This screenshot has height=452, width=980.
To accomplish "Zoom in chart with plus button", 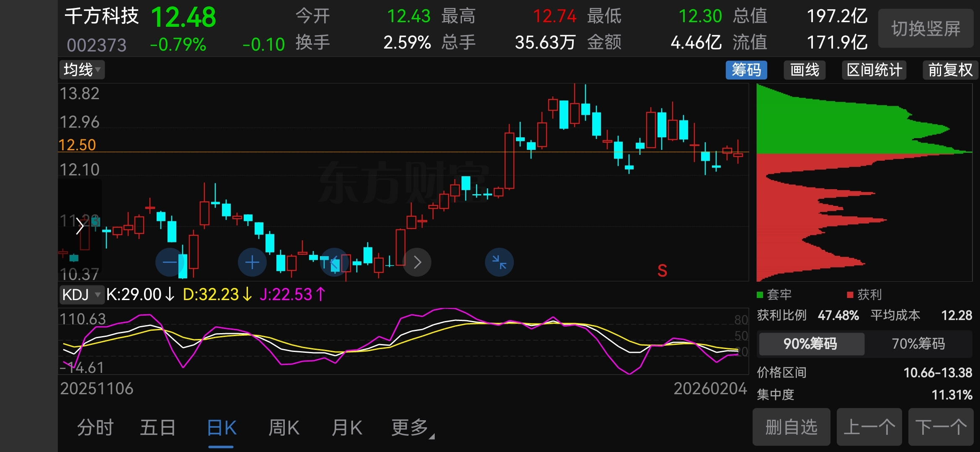I will 252,262.
